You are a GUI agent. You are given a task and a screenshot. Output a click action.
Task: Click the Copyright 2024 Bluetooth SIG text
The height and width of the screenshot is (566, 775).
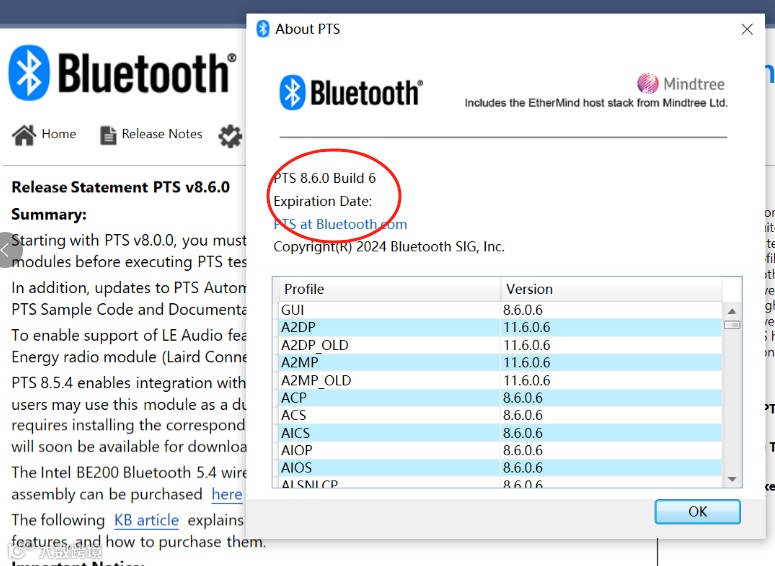point(389,247)
